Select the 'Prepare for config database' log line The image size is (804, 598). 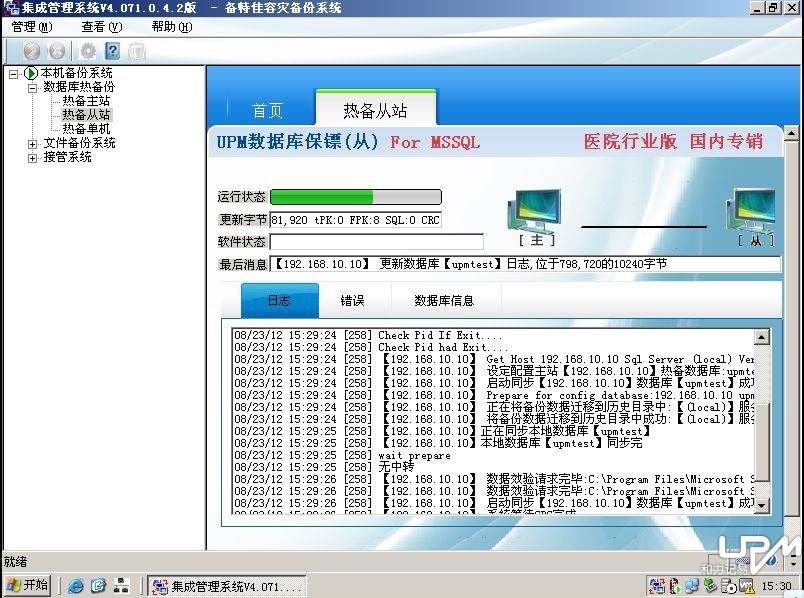click(x=494, y=395)
